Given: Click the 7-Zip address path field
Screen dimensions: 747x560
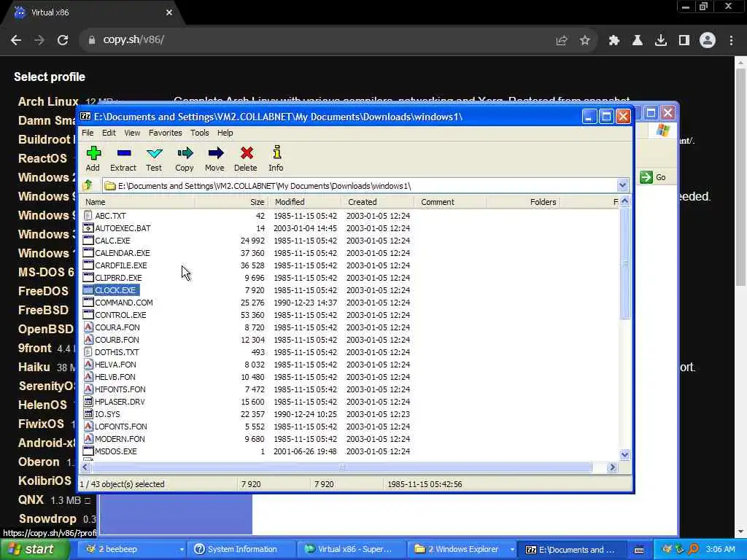Looking at the screenshot, I should [360, 186].
